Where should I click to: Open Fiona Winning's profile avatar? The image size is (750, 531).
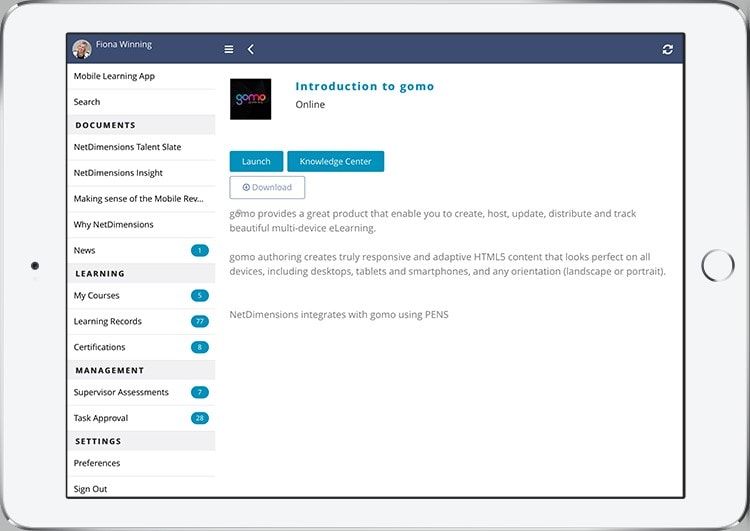pyautogui.click(x=82, y=49)
